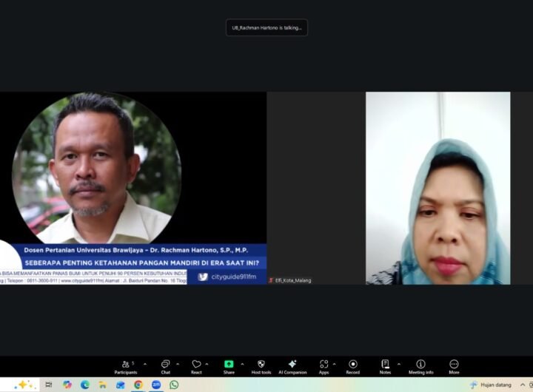Expand the Participants options arrow
Image resolution: width=533 pixels, height=392 pixels.
[144, 364]
